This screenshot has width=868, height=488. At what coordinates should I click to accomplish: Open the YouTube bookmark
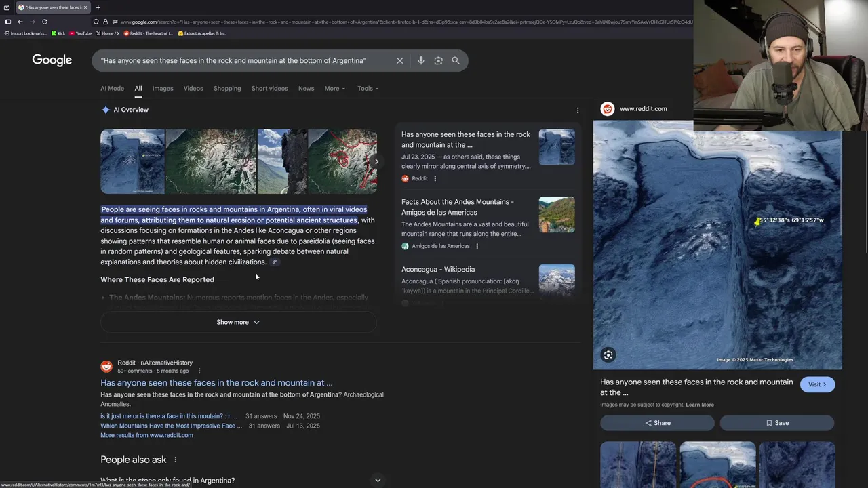pos(80,33)
